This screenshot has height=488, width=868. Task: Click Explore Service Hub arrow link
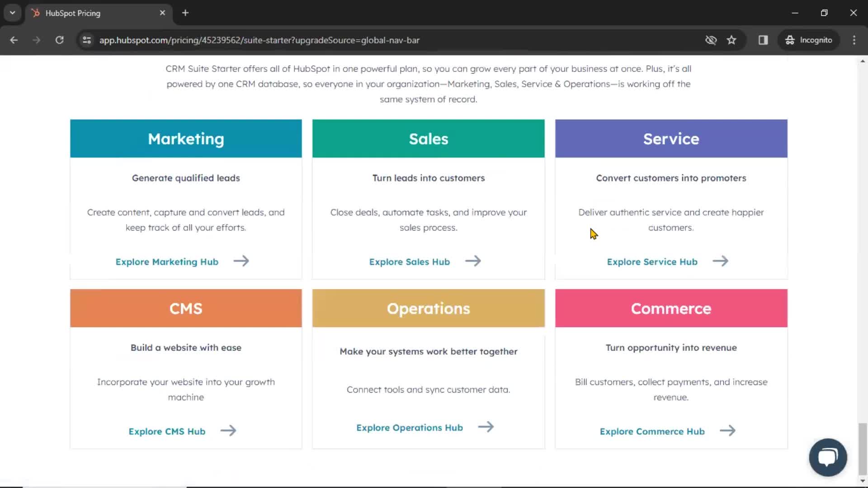[720, 261]
